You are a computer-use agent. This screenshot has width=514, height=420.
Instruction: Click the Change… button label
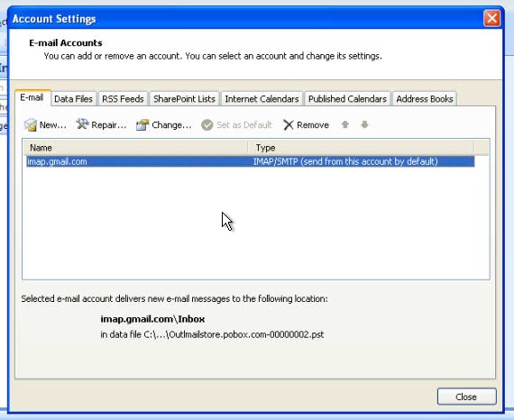pyautogui.click(x=171, y=125)
